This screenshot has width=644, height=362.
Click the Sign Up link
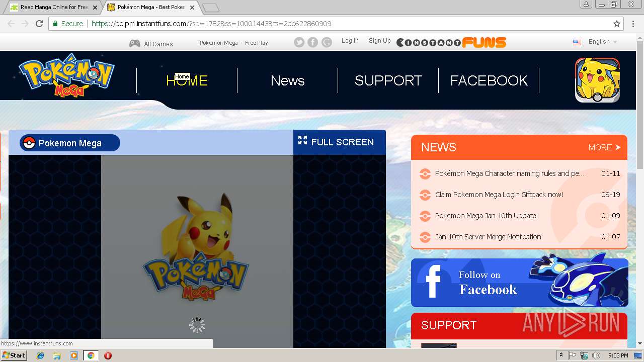tap(380, 41)
